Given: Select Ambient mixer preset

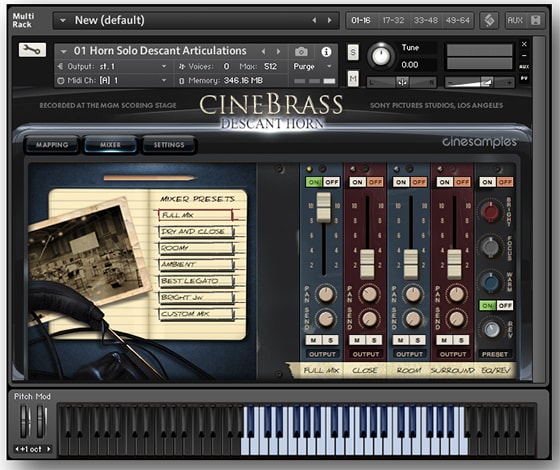Looking at the screenshot, I should point(196,264).
